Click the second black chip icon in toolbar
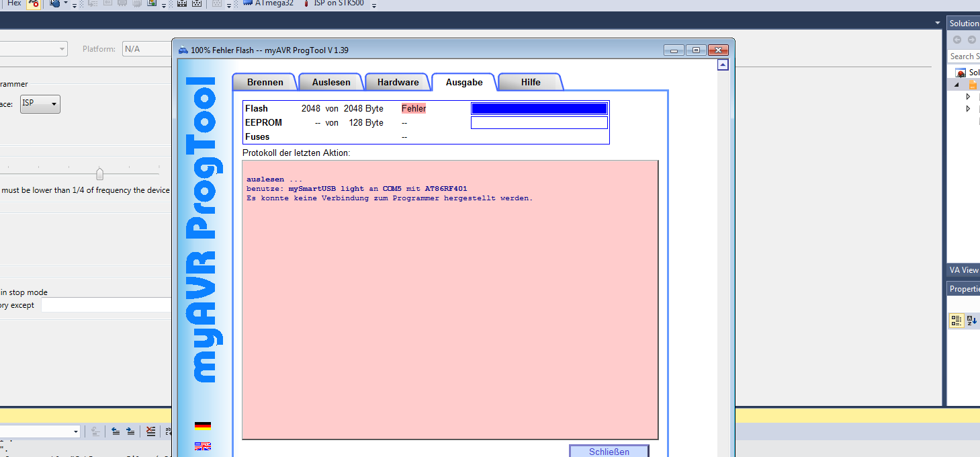Screen dimensions: 980x457 [x=197, y=3]
